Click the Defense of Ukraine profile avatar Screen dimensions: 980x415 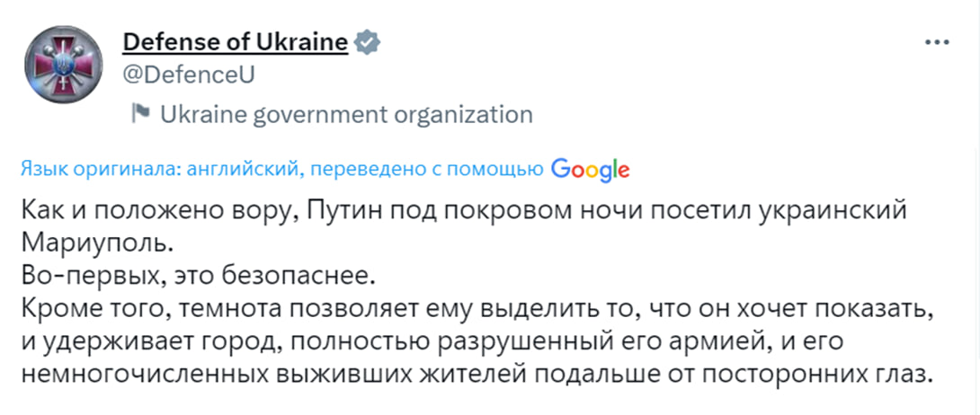(x=55, y=65)
